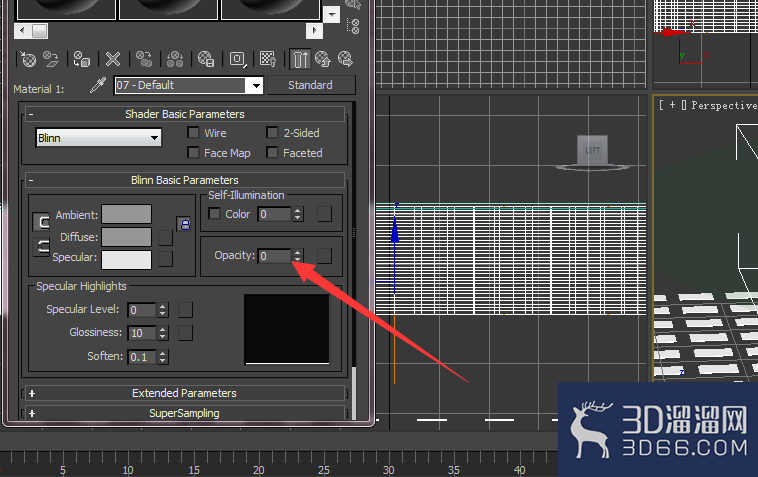Toggle the Show End Result icon
Viewport: 758px width, 477px height.
click(x=300, y=59)
